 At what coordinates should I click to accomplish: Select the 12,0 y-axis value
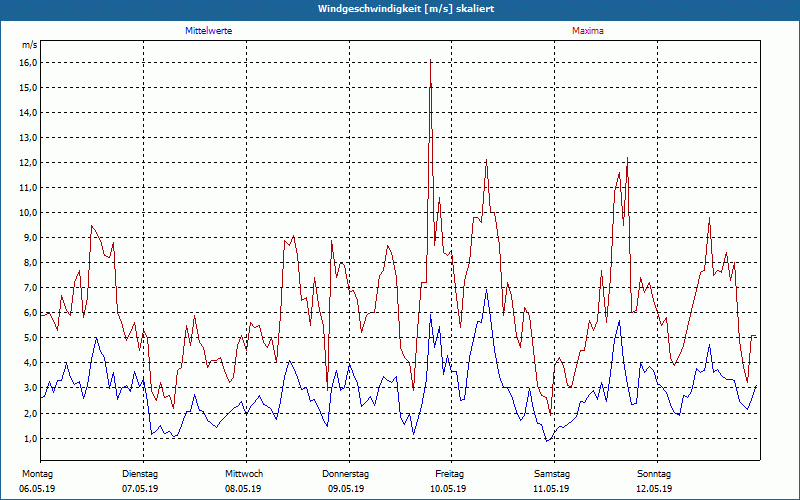click(28, 163)
